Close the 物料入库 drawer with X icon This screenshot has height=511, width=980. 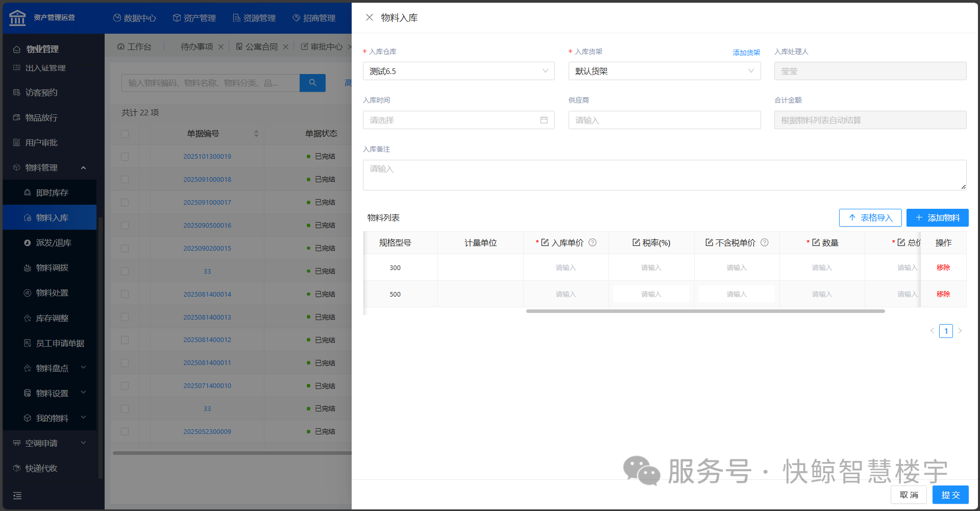point(370,17)
